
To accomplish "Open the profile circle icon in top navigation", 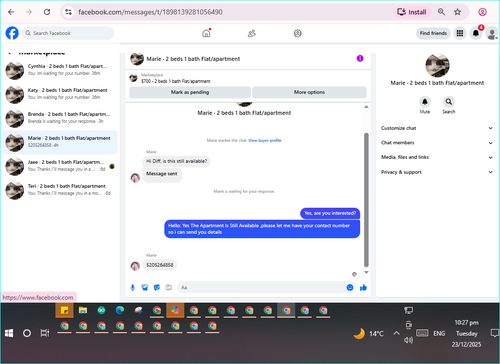I will click(x=297, y=33).
